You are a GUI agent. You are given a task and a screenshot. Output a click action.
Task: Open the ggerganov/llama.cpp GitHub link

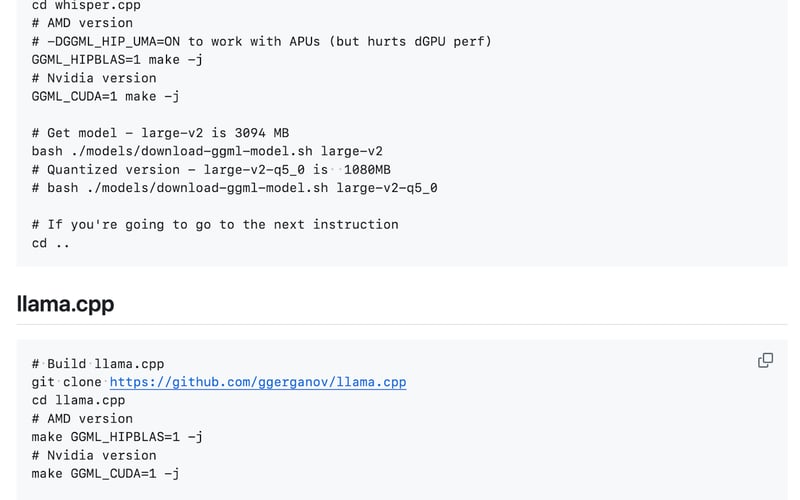pos(258,382)
